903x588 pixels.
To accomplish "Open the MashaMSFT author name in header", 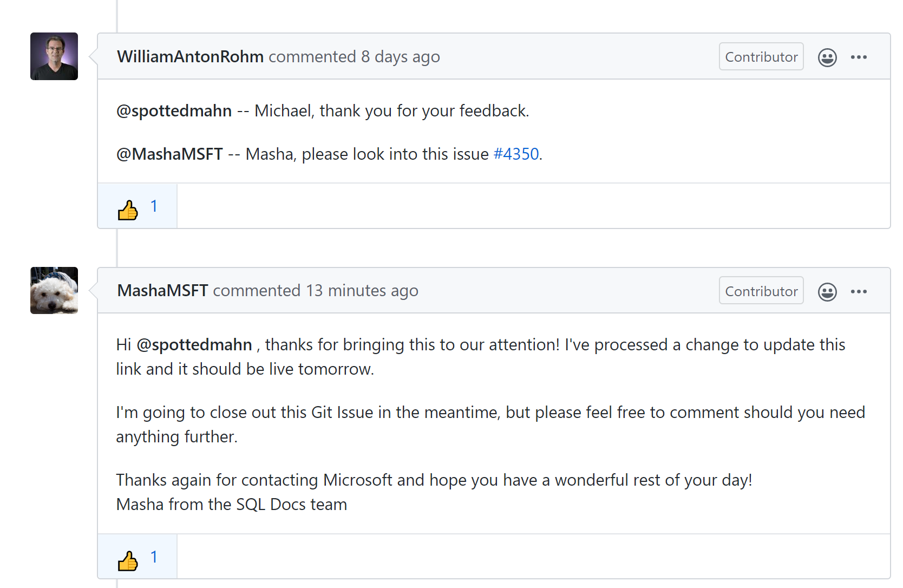I will (x=162, y=291).
